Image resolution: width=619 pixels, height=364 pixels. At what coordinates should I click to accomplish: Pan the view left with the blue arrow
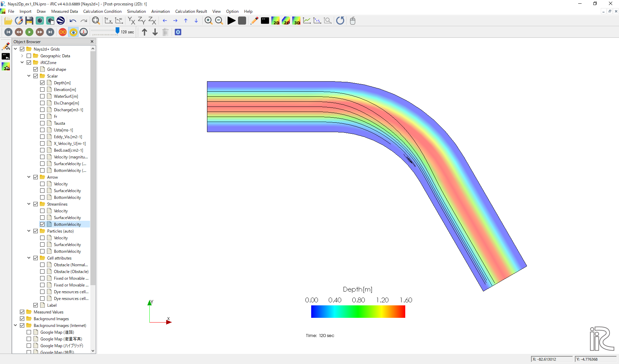tap(165, 21)
